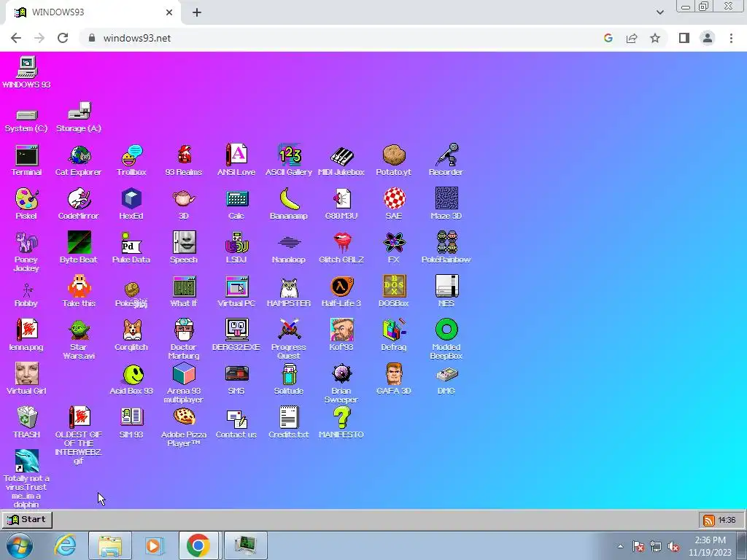Open Maze 3D icon

point(446,199)
